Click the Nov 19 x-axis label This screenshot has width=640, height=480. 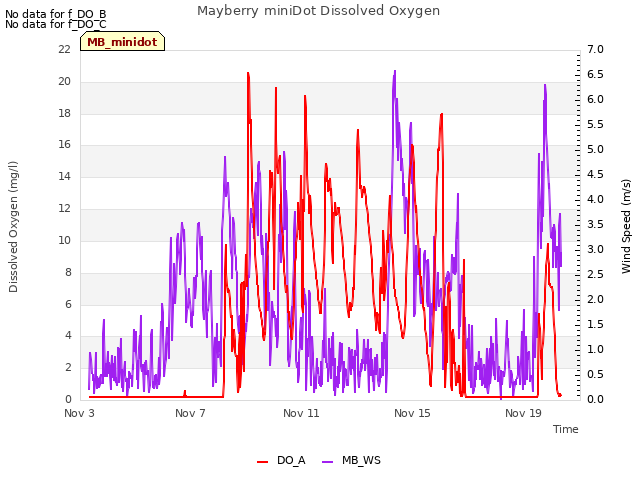[x=523, y=413]
